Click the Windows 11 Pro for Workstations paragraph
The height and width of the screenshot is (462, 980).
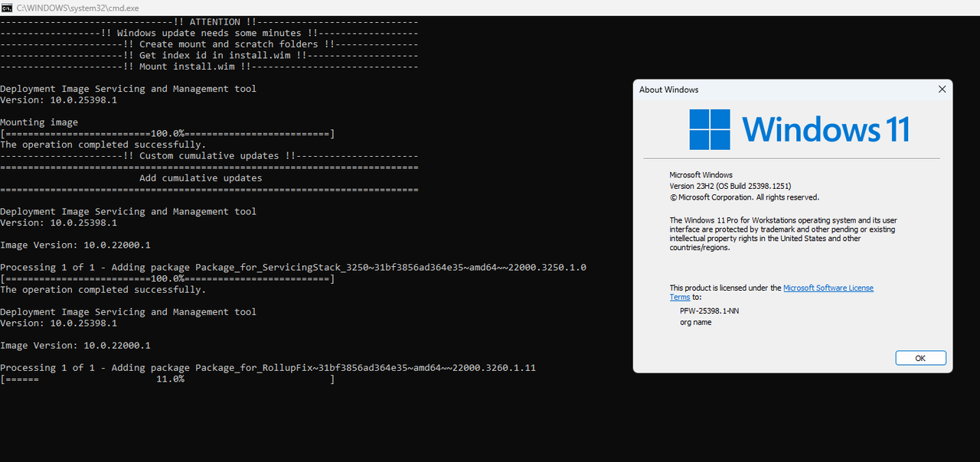pos(783,234)
